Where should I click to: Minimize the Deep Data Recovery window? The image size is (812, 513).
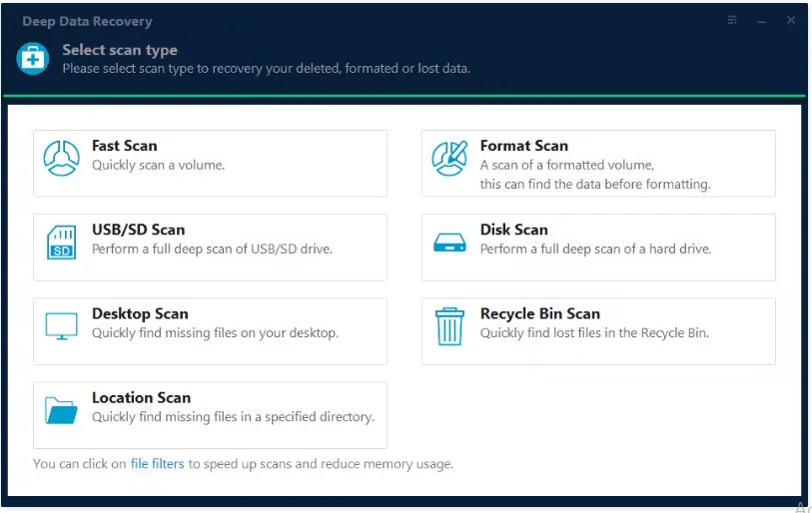[761, 21]
